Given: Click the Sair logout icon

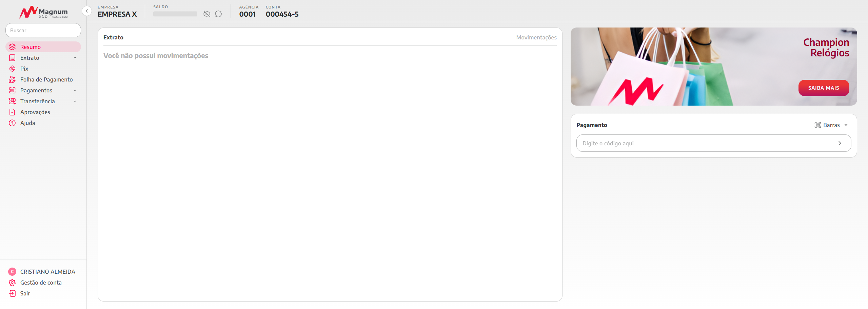Looking at the screenshot, I should tap(12, 293).
